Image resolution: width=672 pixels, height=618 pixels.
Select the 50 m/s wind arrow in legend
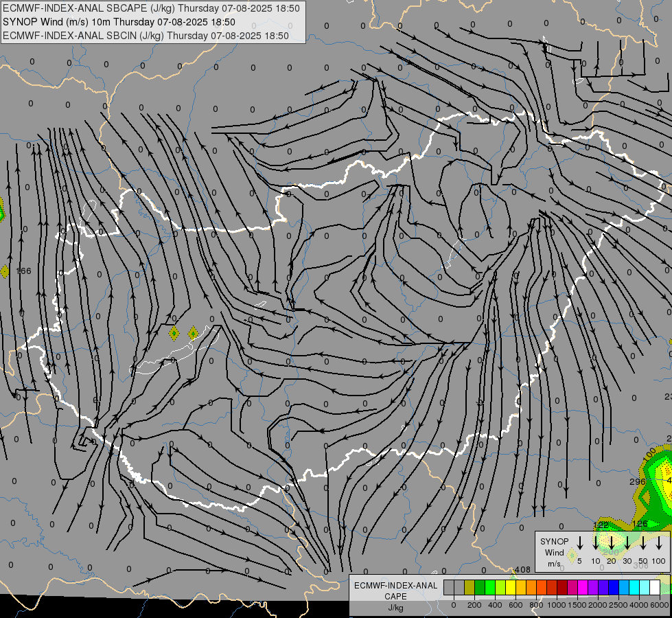[643, 542]
